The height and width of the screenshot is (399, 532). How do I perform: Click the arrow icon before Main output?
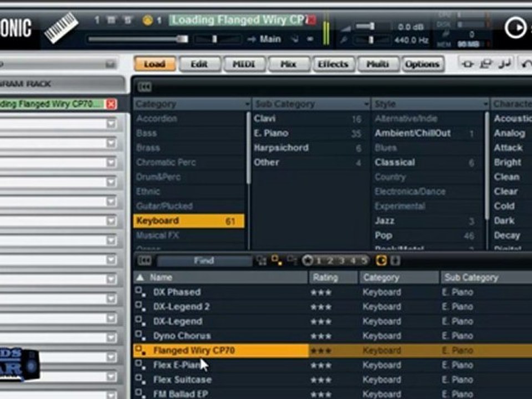point(252,39)
